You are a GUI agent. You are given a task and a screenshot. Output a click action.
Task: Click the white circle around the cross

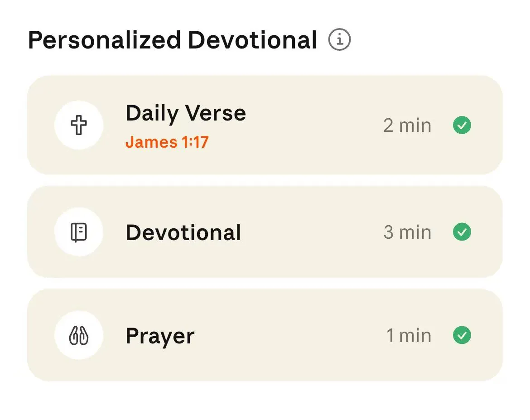[79, 125]
